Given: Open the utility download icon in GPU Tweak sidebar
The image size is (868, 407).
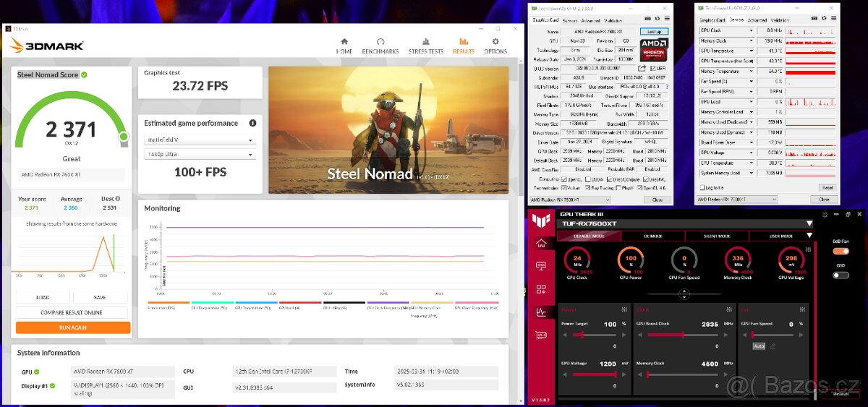Looking at the screenshot, I should 541,289.
